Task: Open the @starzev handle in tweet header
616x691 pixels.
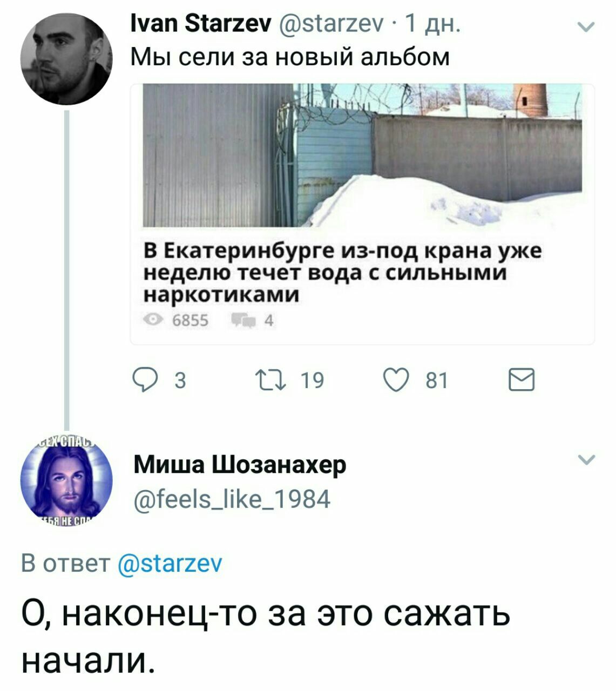Action: click(333, 23)
